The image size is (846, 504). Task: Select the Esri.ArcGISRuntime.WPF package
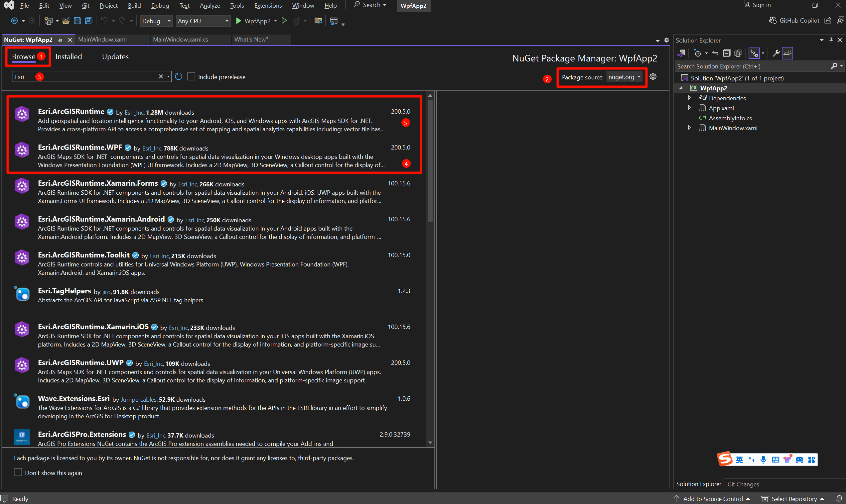pos(214,156)
